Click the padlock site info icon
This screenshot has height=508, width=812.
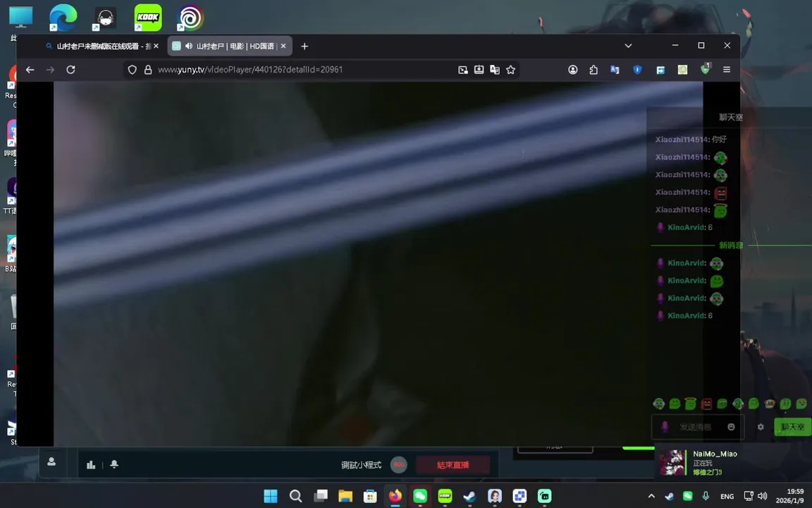click(x=148, y=69)
